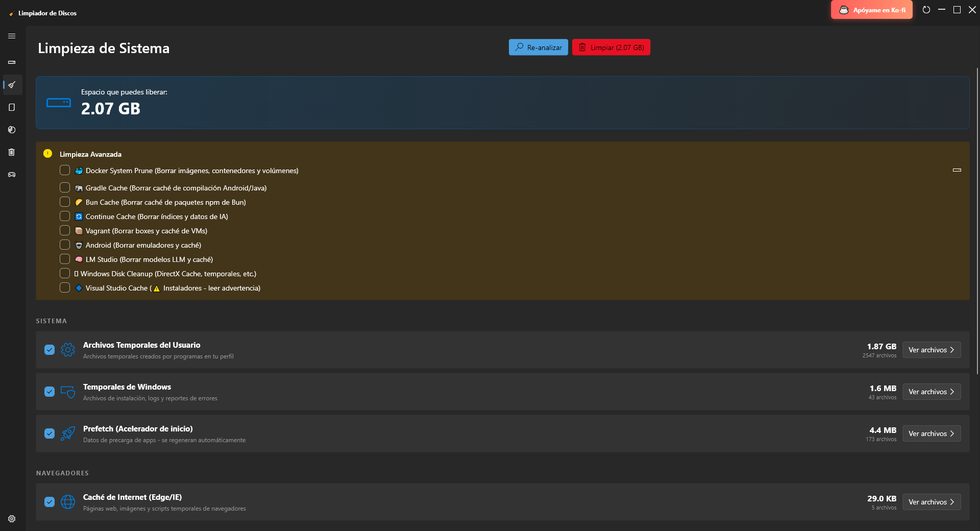Check the LM Studio cleanup option
The image size is (980, 531).
pyautogui.click(x=65, y=259)
